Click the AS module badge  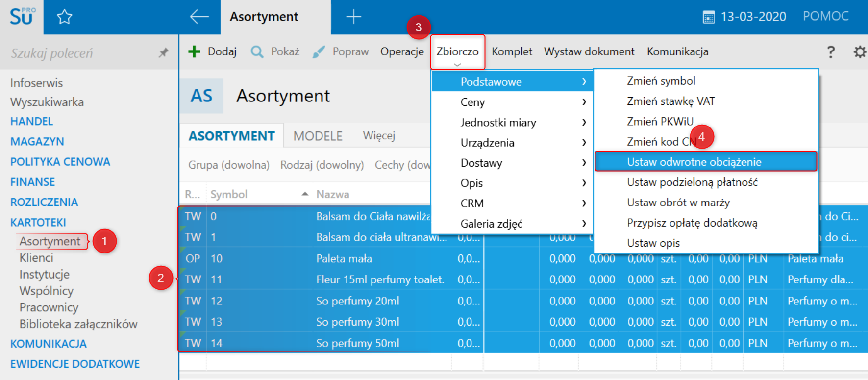[201, 96]
